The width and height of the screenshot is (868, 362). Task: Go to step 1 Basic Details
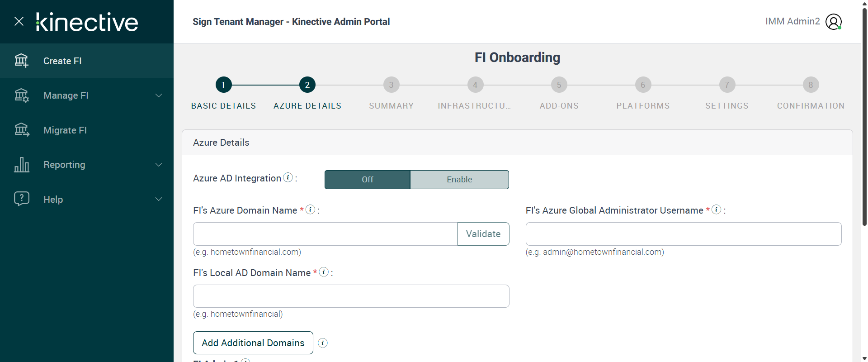tap(223, 85)
